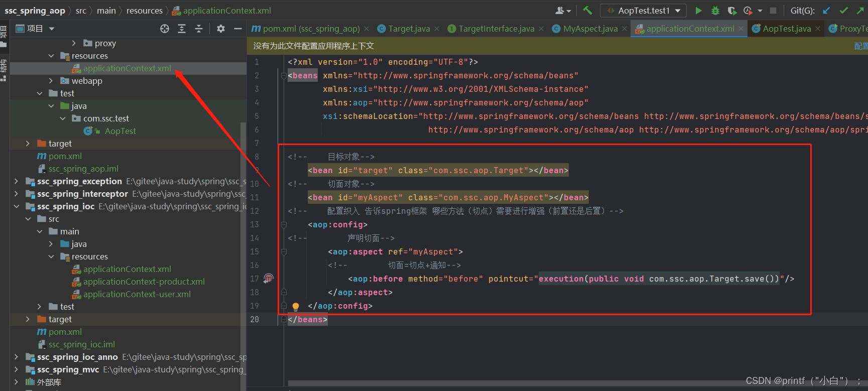Click the profiler run icon

click(x=748, y=10)
